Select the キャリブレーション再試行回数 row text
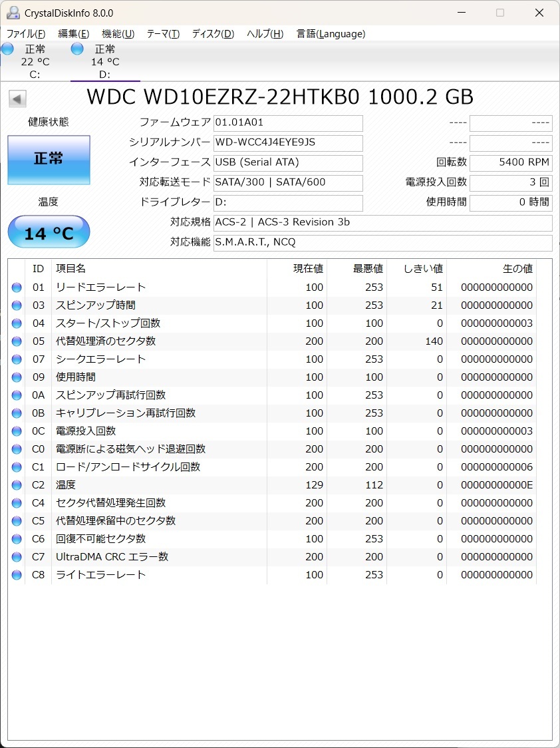The width and height of the screenshot is (560, 748). click(x=126, y=413)
